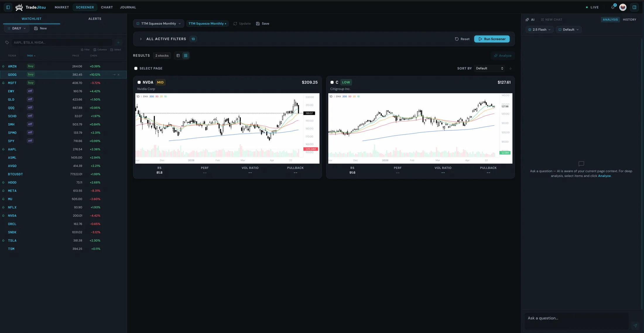This screenshot has width=644, height=333.
Task: Open the DAILY watchlist dropdown
Action: 17,28
